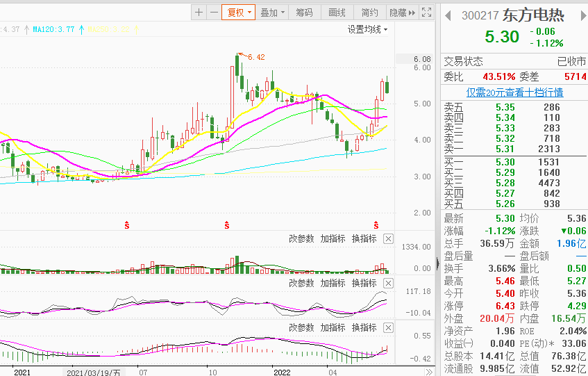Click the 买四 price 5.27
The image size is (588, 376).
[505, 193]
